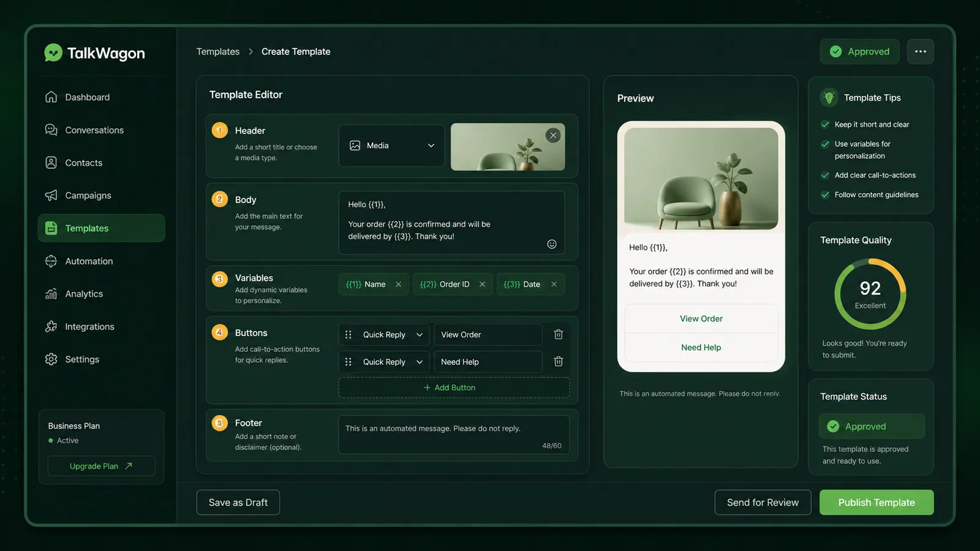
Task: Open Integrations in the sidebar
Action: [x=102, y=326]
